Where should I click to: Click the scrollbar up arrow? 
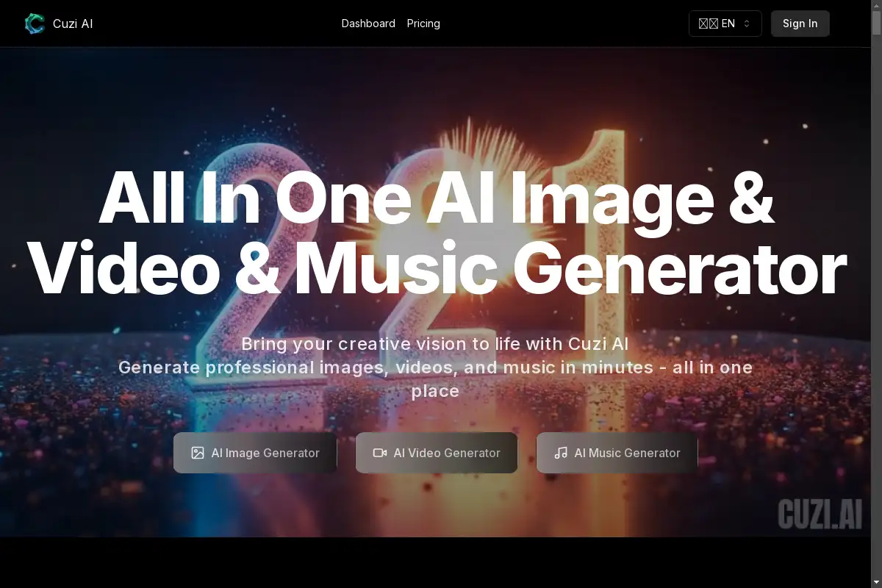coord(876,5)
